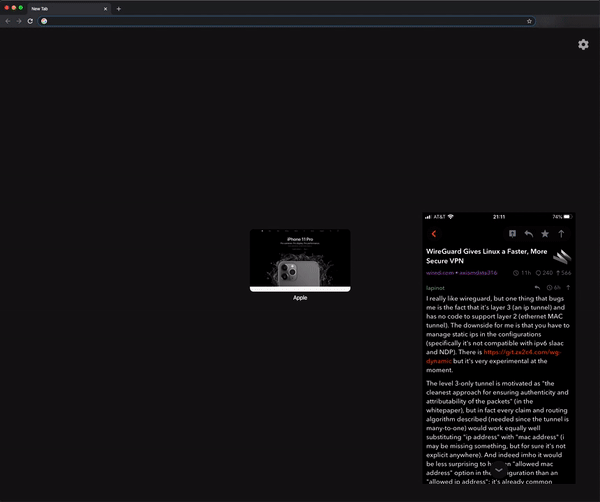Open the wired.com source link
Viewport: 600px width, 502px height.
point(440,273)
